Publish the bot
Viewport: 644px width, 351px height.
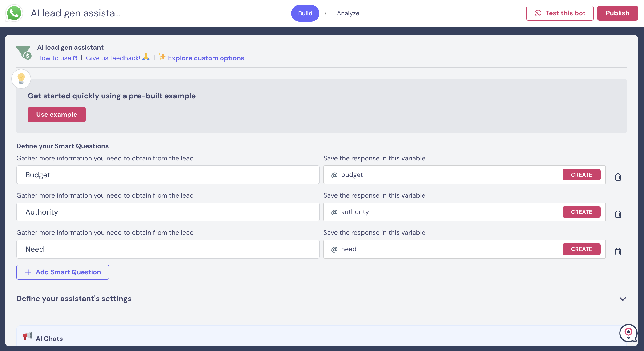[617, 13]
